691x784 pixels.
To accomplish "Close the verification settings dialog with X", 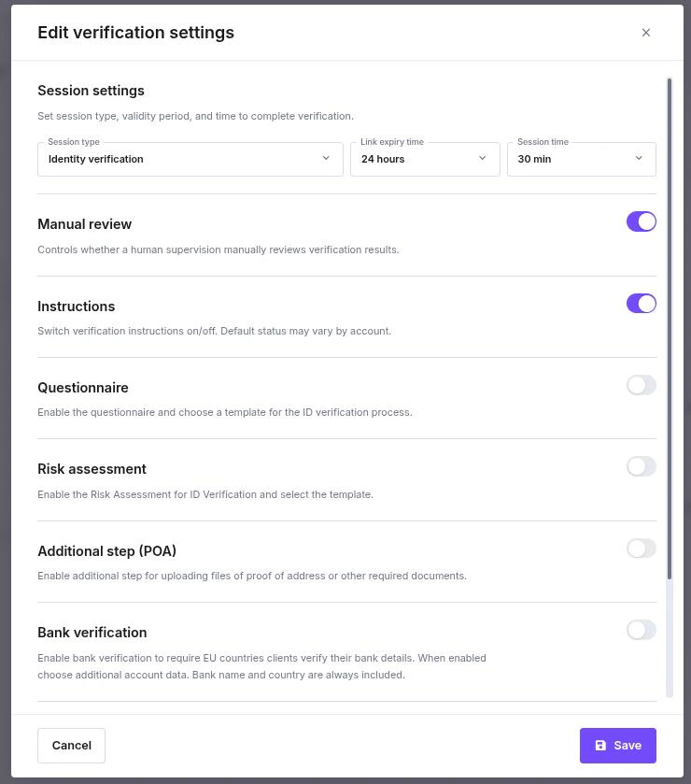I will point(645,33).
